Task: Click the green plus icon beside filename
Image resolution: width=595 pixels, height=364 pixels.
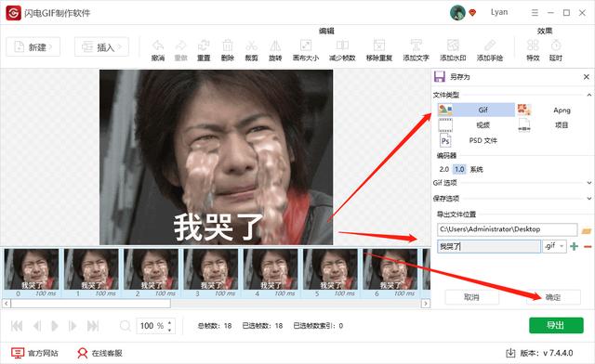Action: [575, 246]
